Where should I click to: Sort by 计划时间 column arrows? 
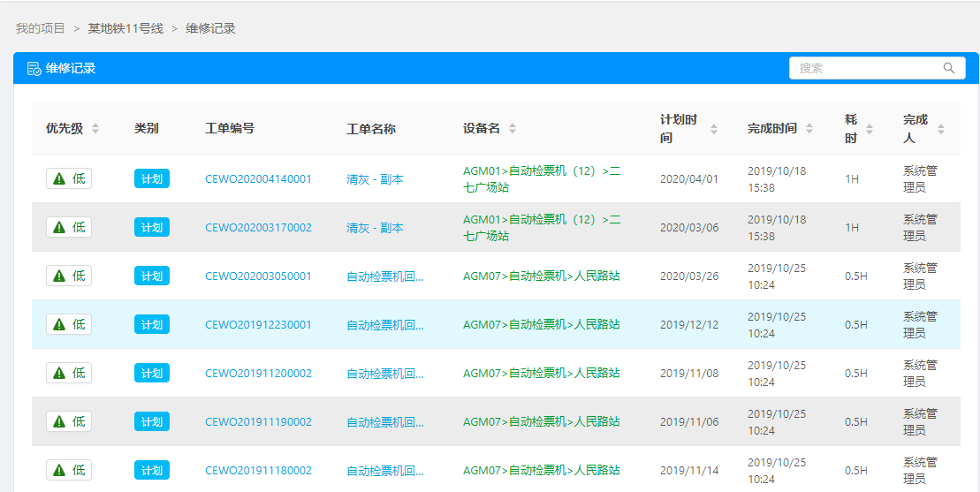714,129
